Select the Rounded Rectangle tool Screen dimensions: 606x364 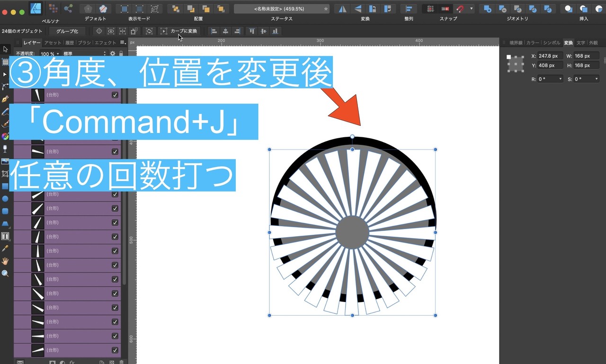(5, 211)
